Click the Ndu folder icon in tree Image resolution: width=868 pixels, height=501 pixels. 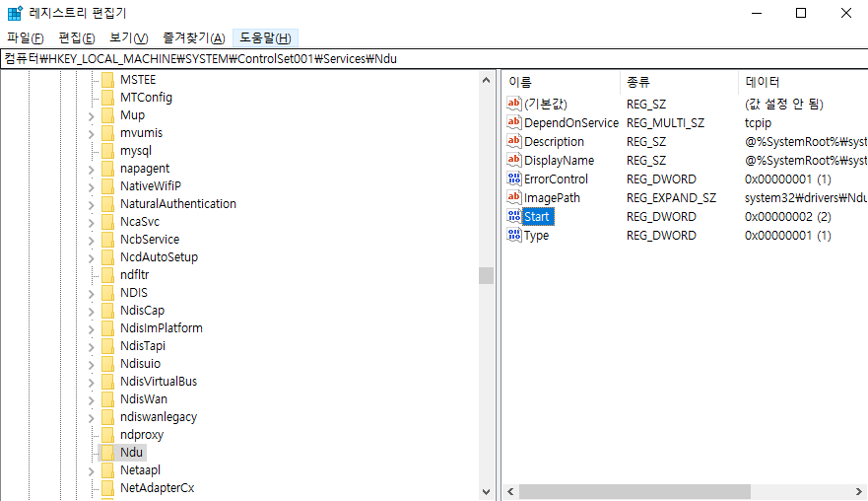tap(108, 453)
